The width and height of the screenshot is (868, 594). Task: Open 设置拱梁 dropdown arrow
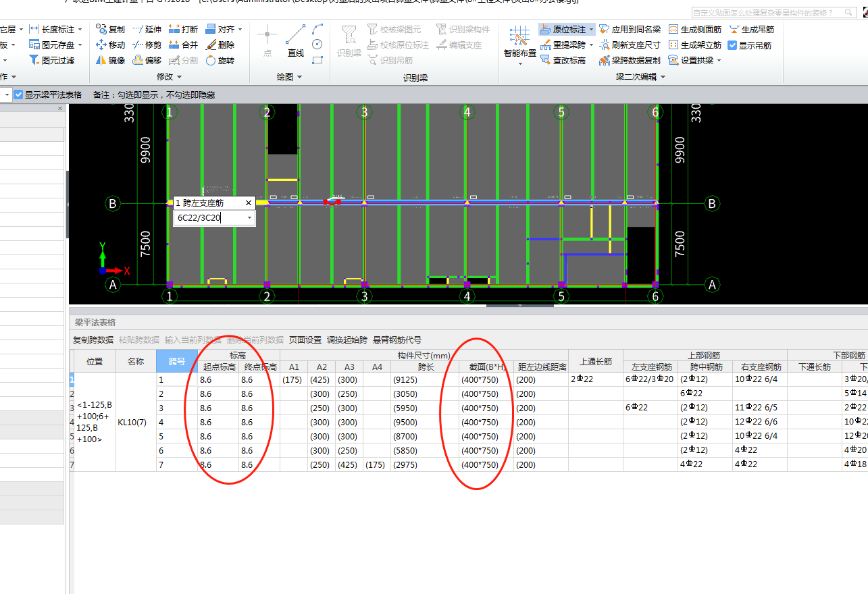(x=719, y=61)
